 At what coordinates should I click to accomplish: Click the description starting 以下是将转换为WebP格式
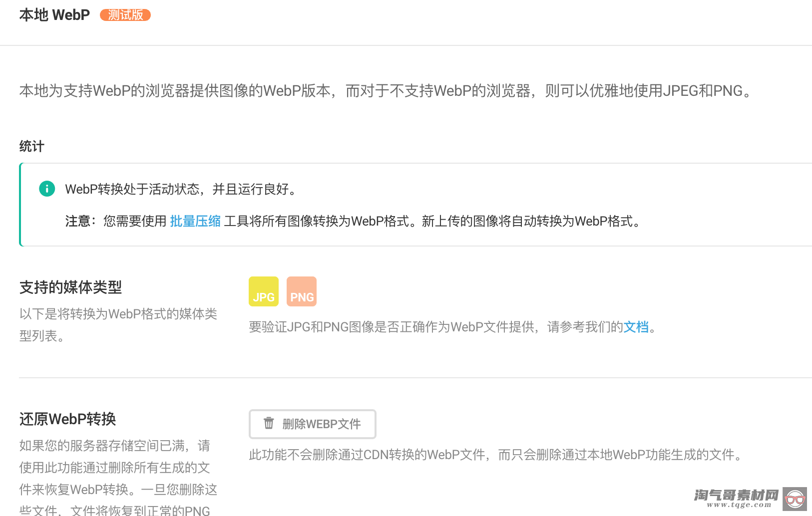coord(118,325)
